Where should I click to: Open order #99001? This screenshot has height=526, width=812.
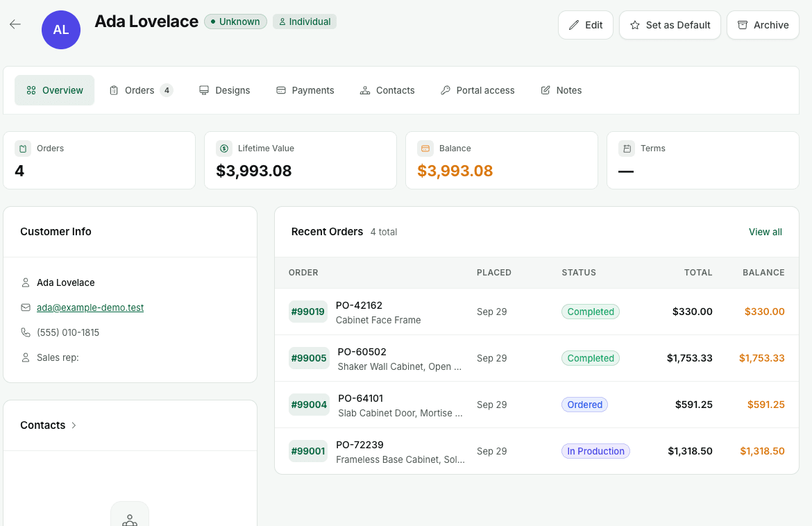click(308, 452)
